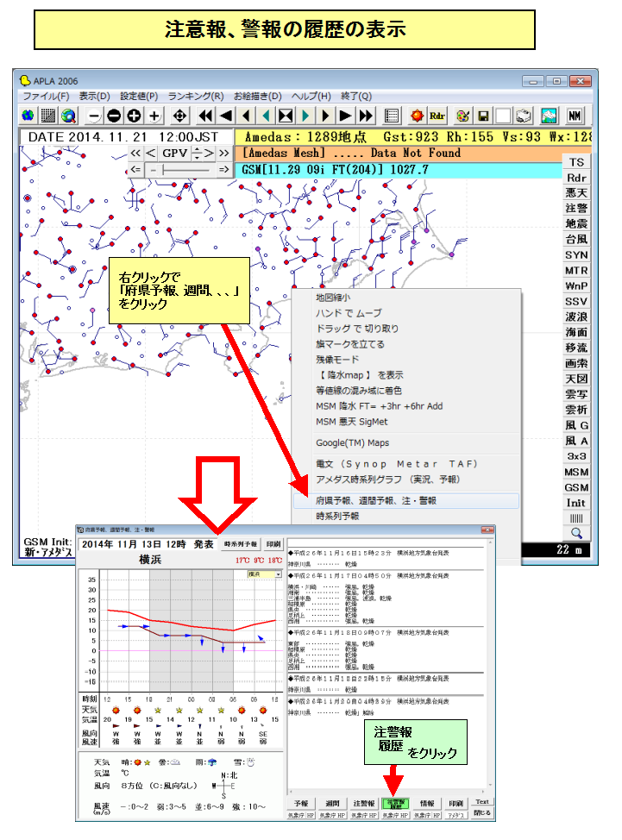Click the barcode lines icon in sidebar

click(x=576, y=518)
